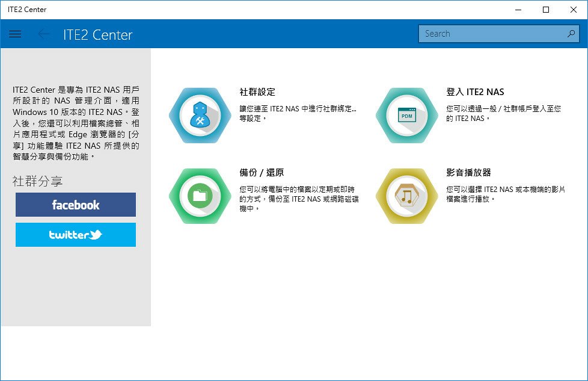The height and width of the screenshot is (381, 588).
Task: Click the 影音播放器 description text
Action: click(506, 194)
